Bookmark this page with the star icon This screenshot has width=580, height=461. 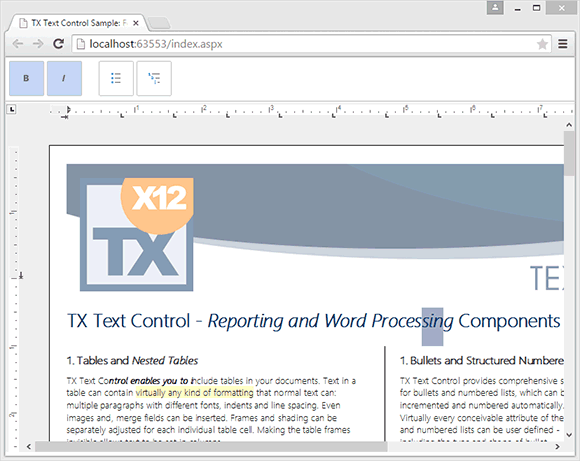click(542, 44)
